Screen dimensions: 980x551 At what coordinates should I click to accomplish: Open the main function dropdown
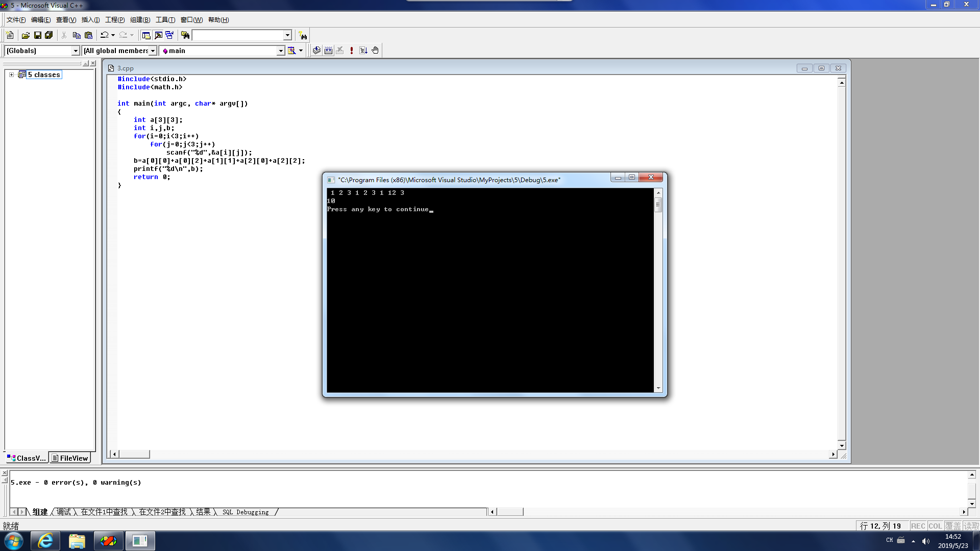(280, 51)
